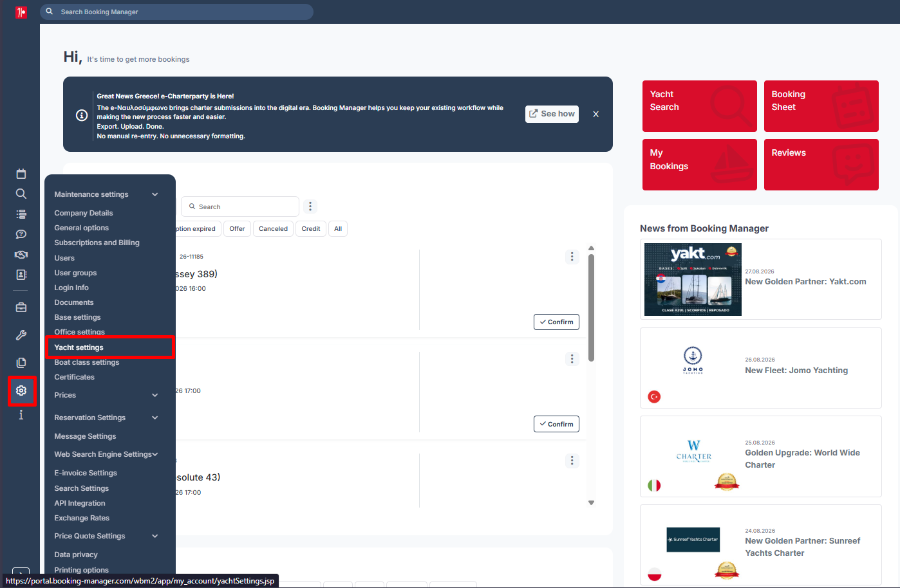Open User groups settings
This screenshot has width=900, height=588.
[x=75, y=273]
